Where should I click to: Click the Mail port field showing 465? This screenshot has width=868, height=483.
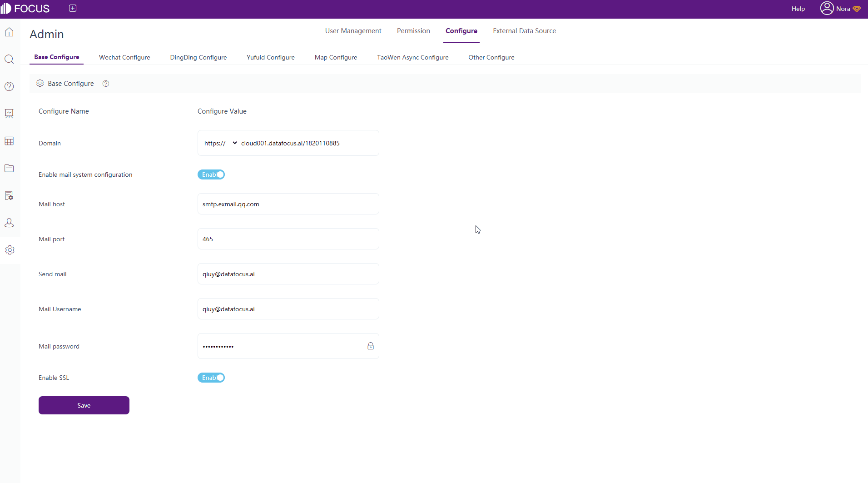[x=288, y=239]
